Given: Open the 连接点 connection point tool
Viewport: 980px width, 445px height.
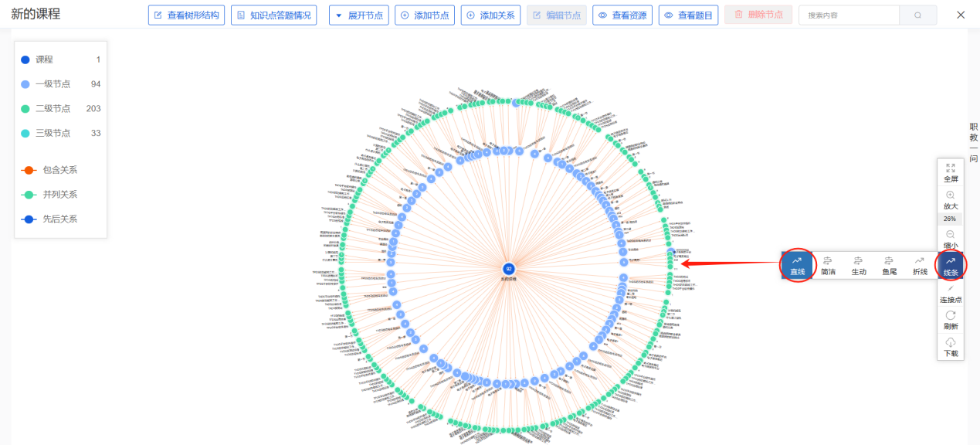Looking at the screenshot, I should [950, 289].
